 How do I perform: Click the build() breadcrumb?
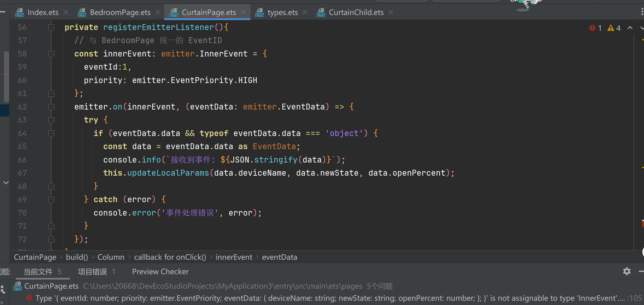77,257
